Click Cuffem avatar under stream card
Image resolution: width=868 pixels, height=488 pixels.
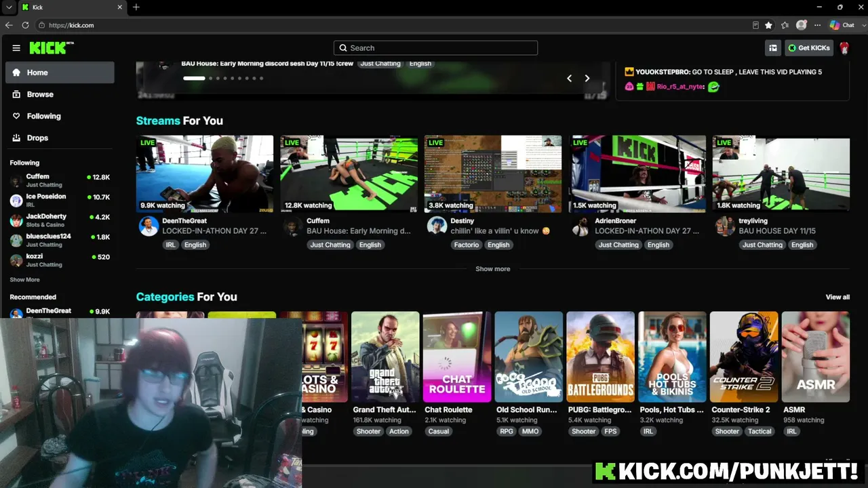(x=293, y=226)
